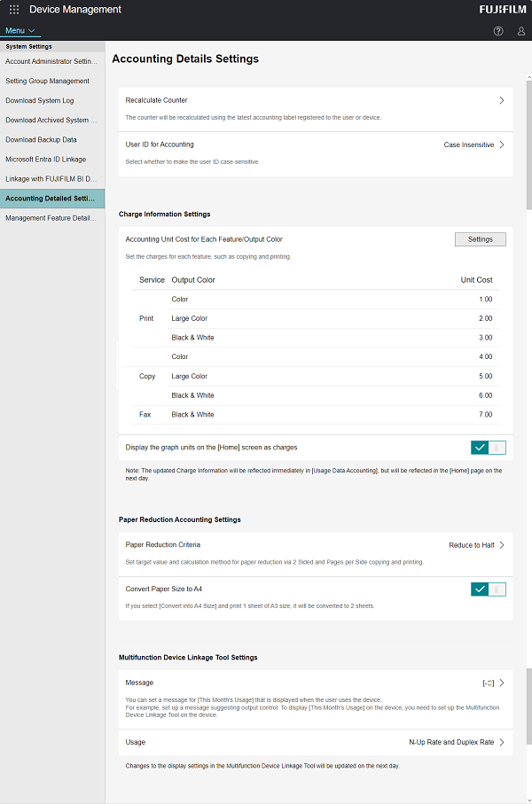Image resolution: width=532 pixels, height=804 pixels.
Task: Click the help question mark icon
Action: (498, 31)
